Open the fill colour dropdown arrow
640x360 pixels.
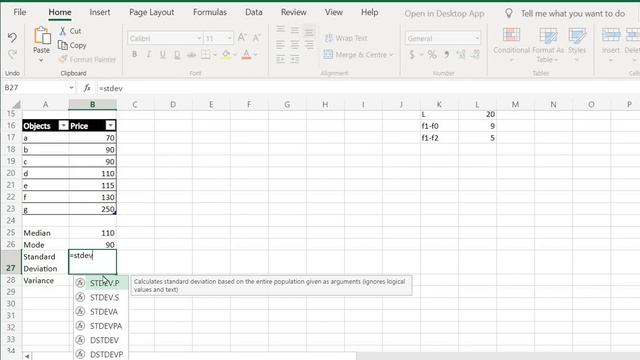tap(235, 55)
